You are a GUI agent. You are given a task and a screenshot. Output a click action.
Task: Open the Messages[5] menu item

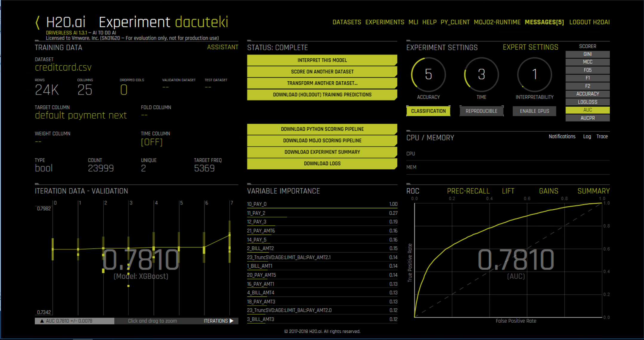coord(544,22)
